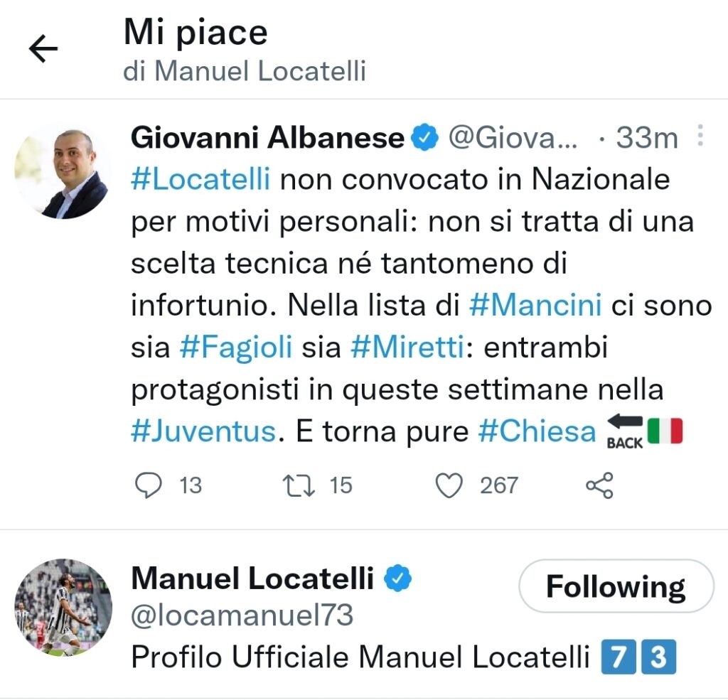This screenshot has height=700, width=728.
Task: Like the tweet with 267 likes
Action: pos(449,485)
